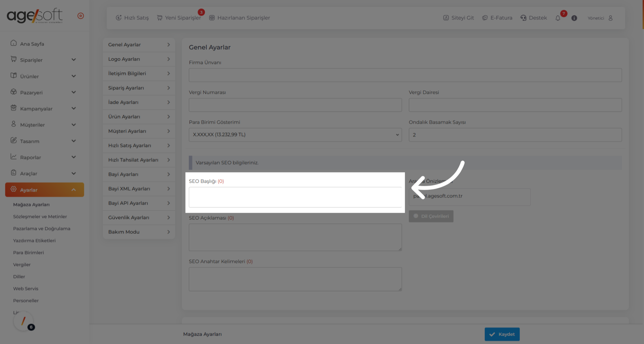The height and width of the screenshot is (344, 644).
Task: Select Logo Ayarları settings category
Action: click(139, 59)
